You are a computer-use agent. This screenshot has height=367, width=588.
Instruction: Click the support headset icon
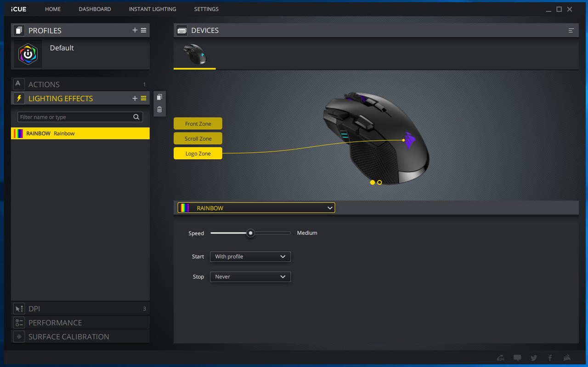501,358
